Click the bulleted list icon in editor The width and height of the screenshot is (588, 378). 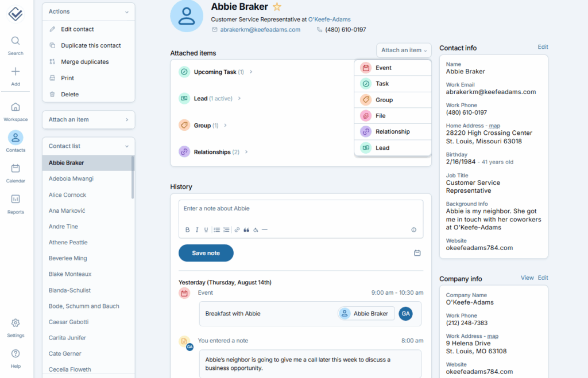[x=216, y=229]
